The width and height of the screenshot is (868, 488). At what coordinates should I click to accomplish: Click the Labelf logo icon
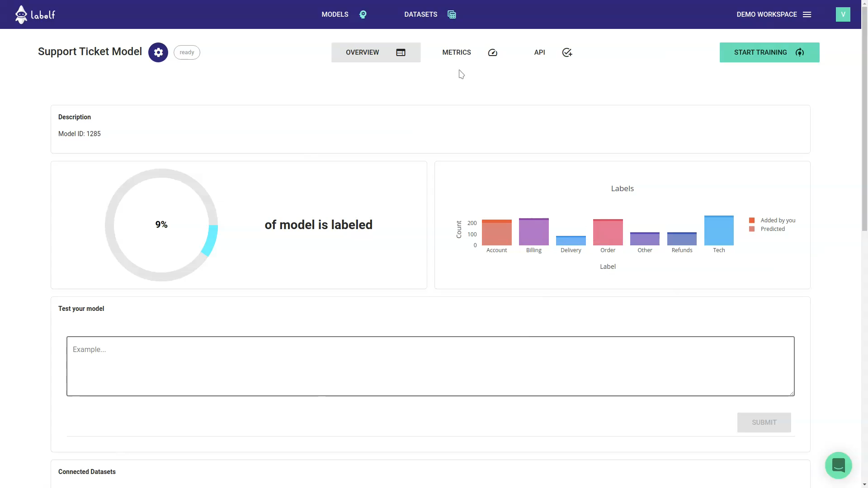pos(21,14)
